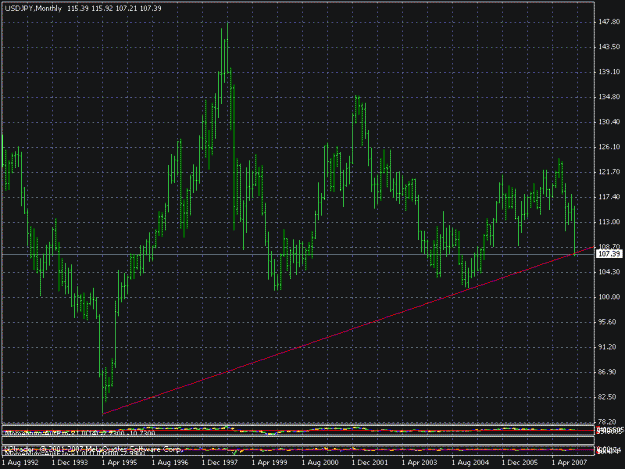Click the 86.90 price axis label
The width and height of the screenshot is (625, 469).
[x=609, y=372]
